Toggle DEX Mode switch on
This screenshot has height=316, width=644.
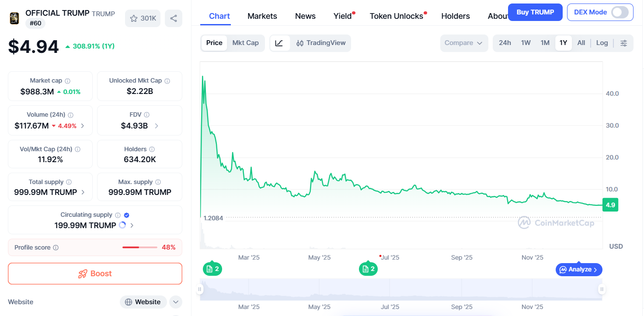[x=620, y=12]
